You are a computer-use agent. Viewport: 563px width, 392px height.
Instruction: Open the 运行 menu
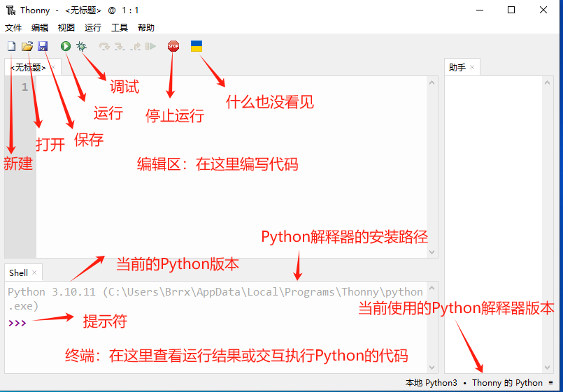tap(92, 28)
